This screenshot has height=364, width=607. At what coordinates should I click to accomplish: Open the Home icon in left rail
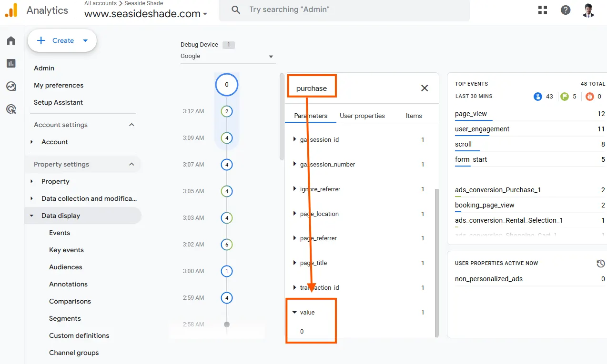11,40
